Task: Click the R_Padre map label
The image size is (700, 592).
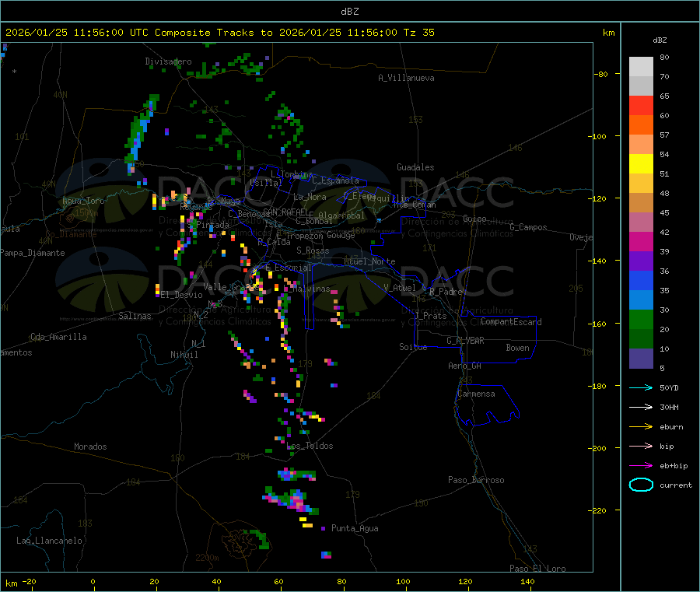Action: (x=446, y=292)
